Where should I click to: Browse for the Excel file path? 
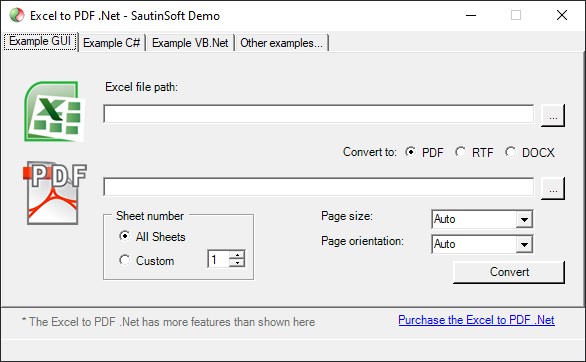coord(553,116)
